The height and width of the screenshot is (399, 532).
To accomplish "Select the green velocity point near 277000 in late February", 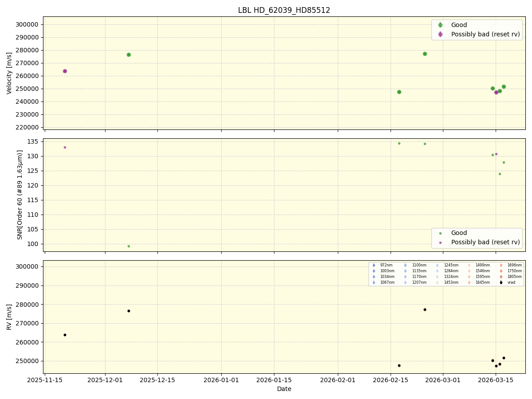I will point(425,54).
